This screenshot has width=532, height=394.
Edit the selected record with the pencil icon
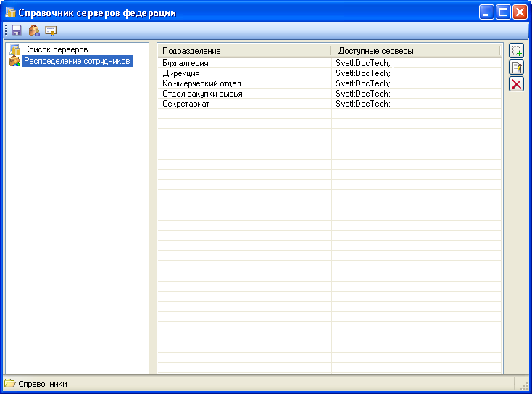click(516, 67)
